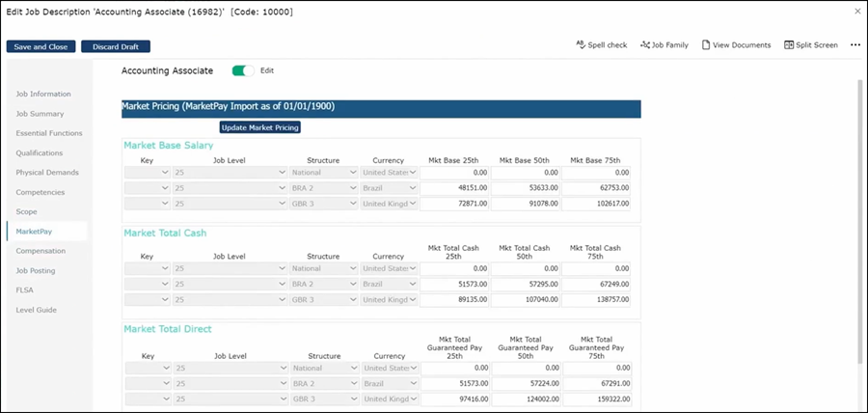Viewport: 868px width, 413px height.
Task: Switch to the FLSA section
Action: [x=25, y=289]
